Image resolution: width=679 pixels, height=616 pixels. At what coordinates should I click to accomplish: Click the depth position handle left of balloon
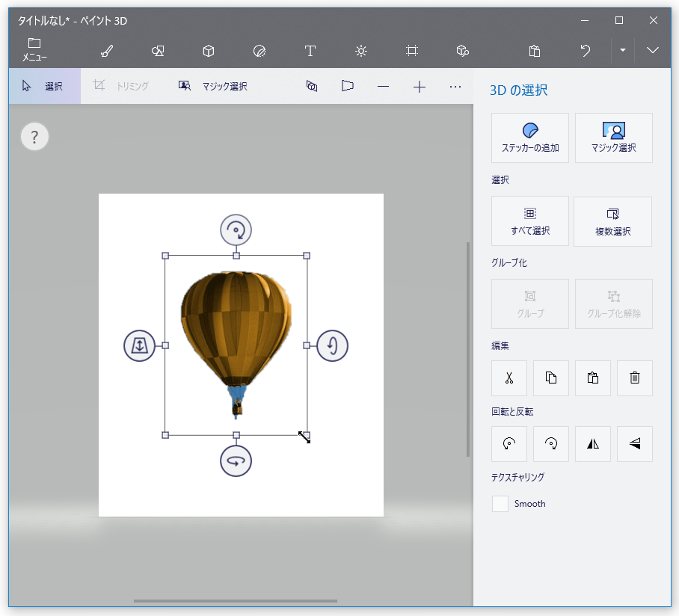coord(139,345)
